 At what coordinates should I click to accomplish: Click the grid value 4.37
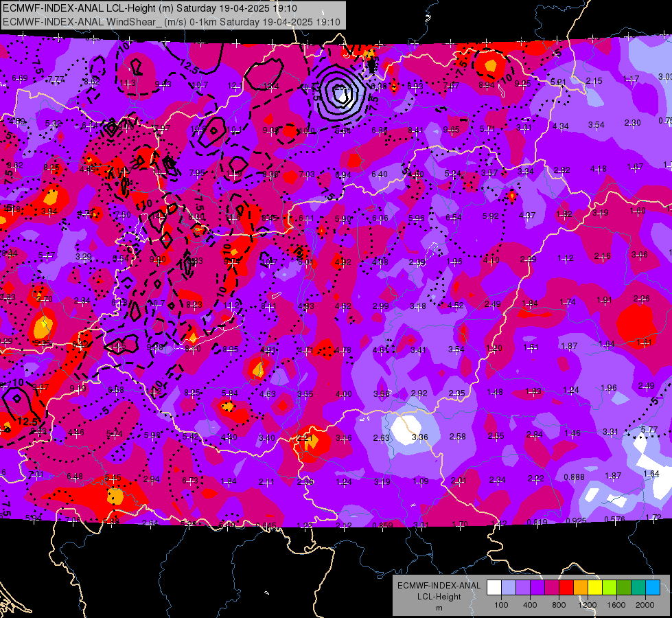(527, 216)
